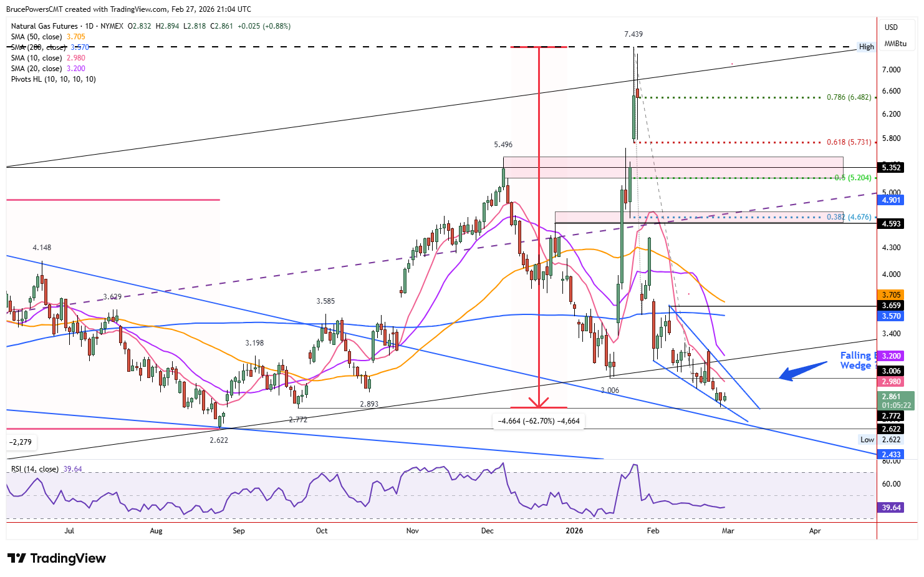Click the 5.352 price axis label
This screenshot has width=924, height=577.
pos(891,167)
